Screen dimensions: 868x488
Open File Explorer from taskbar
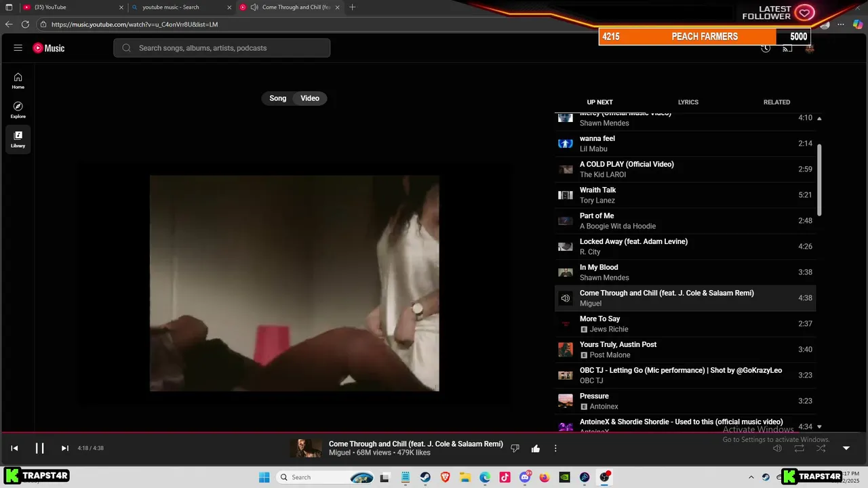click(465, 477)
